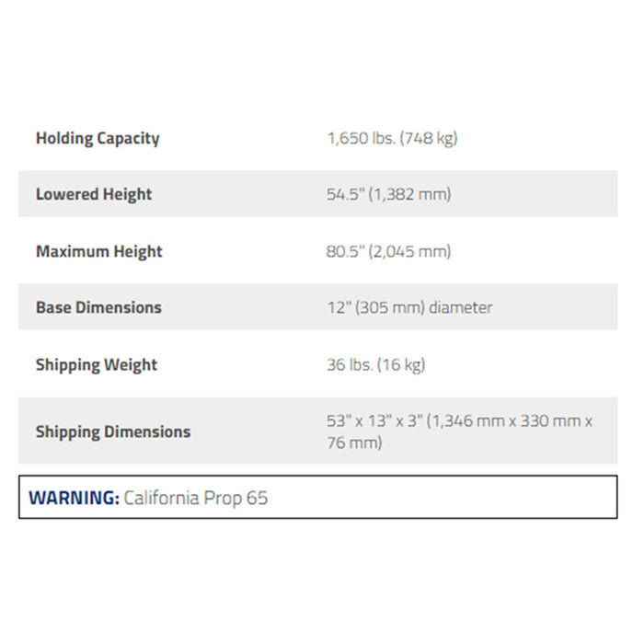The height and width of the screenshot is (644, 644).
Task: Open the California Prop 65 notice
Action: (195, 498)
